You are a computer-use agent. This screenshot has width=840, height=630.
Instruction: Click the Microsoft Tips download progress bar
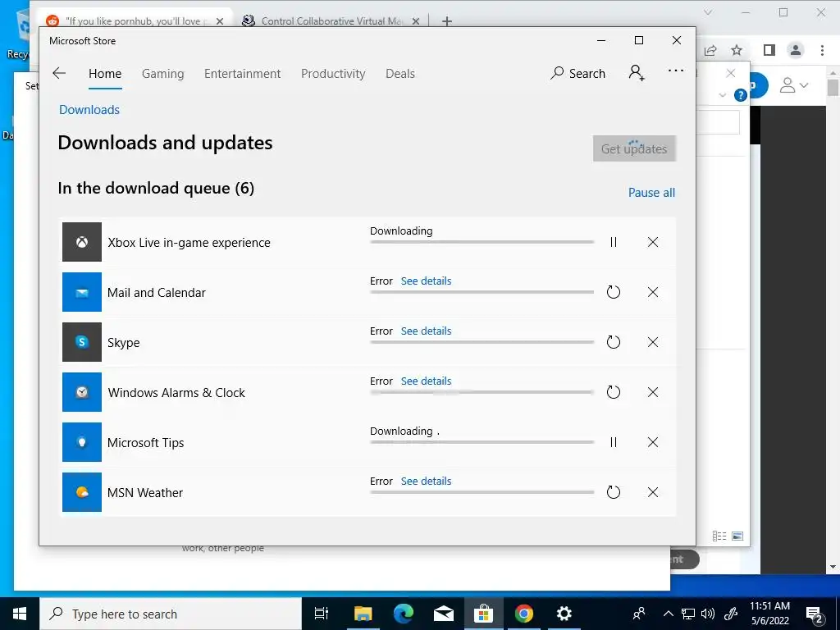(482, 442)
